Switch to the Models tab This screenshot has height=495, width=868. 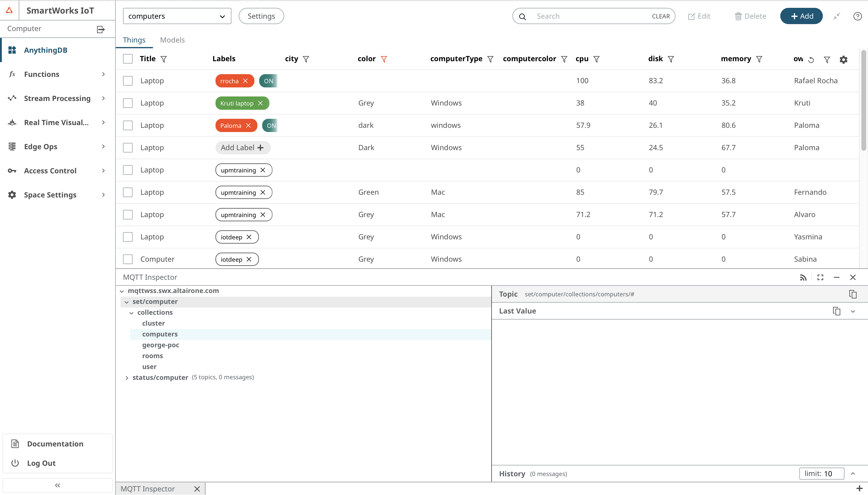(x=172, y=40)
